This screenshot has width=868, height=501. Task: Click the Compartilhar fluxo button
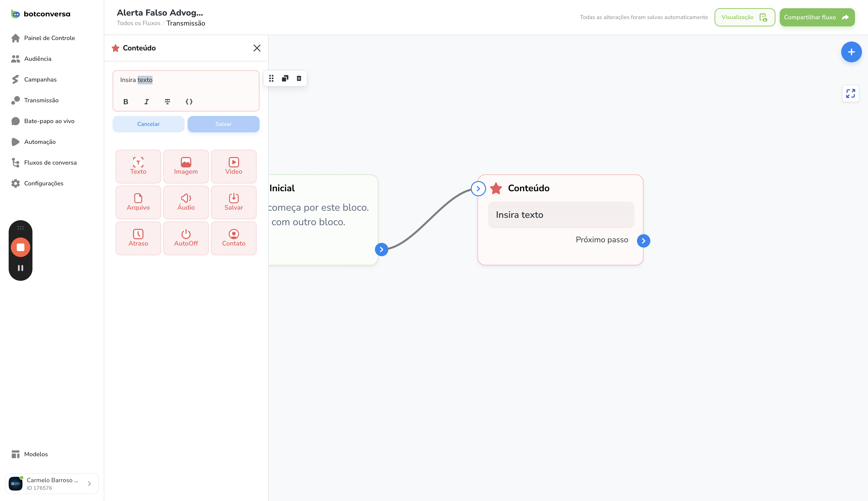pyautogui.click(x=817, y=17)
